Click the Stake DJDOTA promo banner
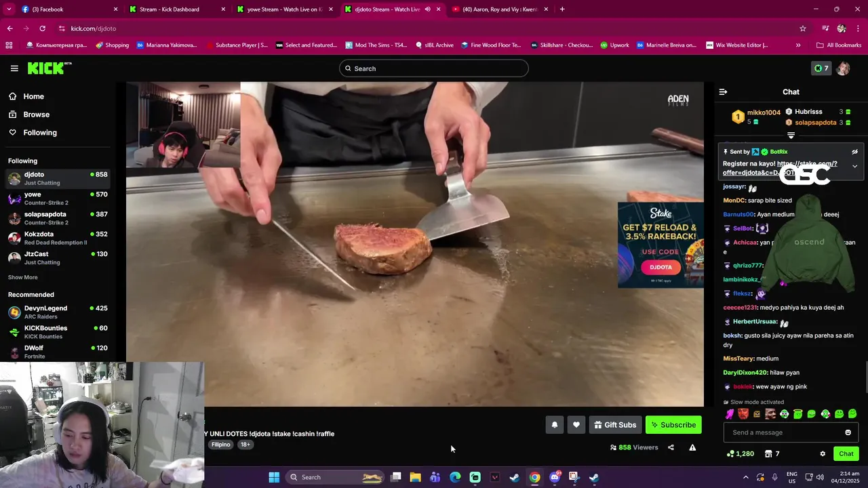This screenshot has height=488, width=868. [x=660, y=245]
